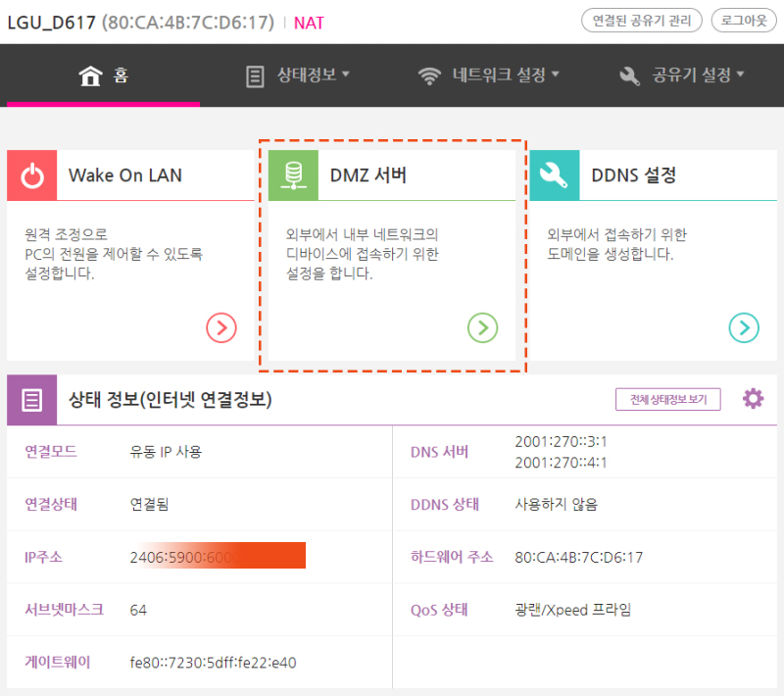Click the purple gear settings icon
The image size is (784, 696).
click(753, 399)
